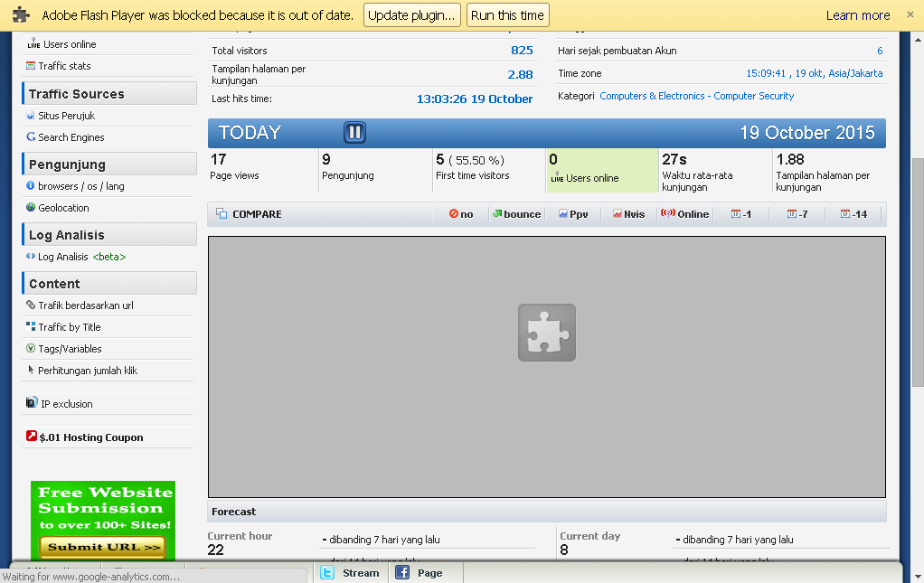924x583 pixels.
Task: Toggle the Online metric in the compare bar
Action: pos(685,213)
